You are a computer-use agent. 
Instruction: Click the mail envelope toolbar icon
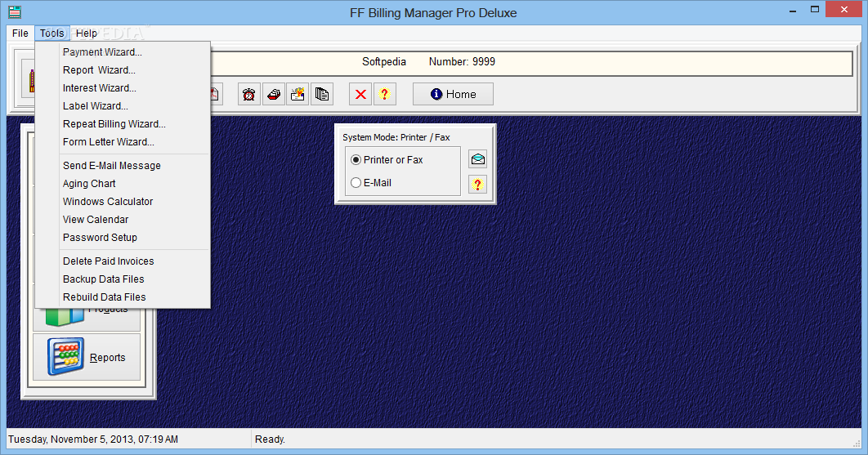[x=298, y=94]
